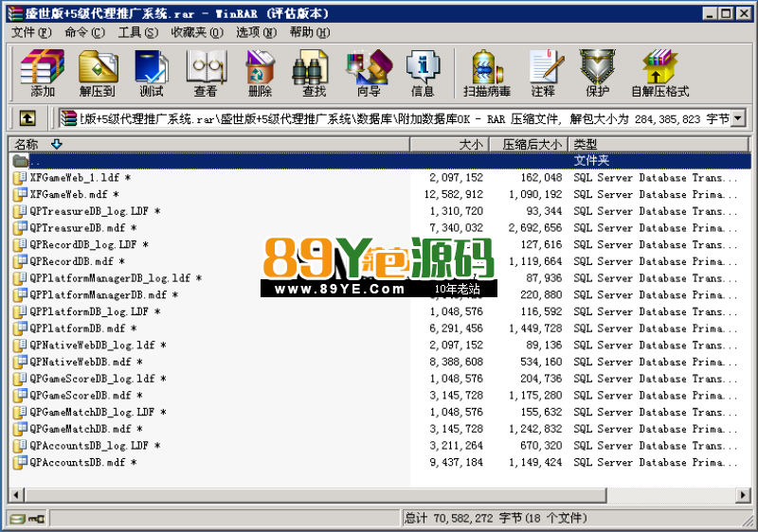The image size is (758, 532).
Task: Select file QPPlatformManagerDB.mdf
Action: click(103, 295)
